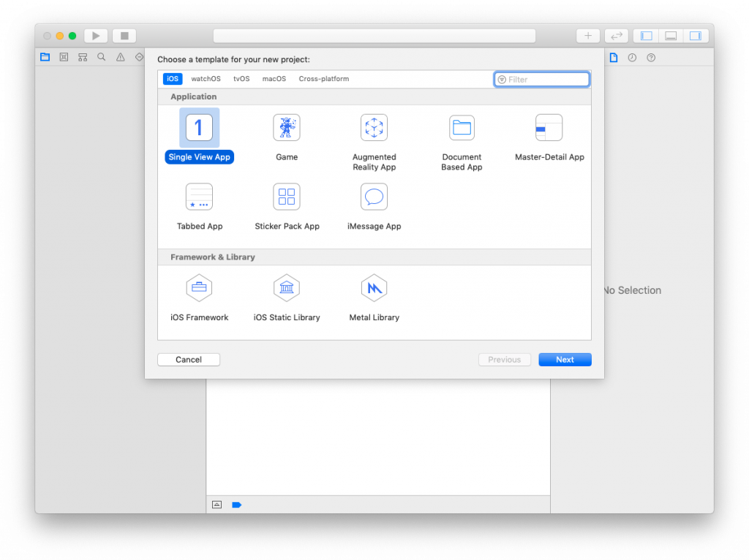This screenshot has height=560, width=749.
Task: Open the Find navigator magnifier icon
Action: [x=101, y=57]
